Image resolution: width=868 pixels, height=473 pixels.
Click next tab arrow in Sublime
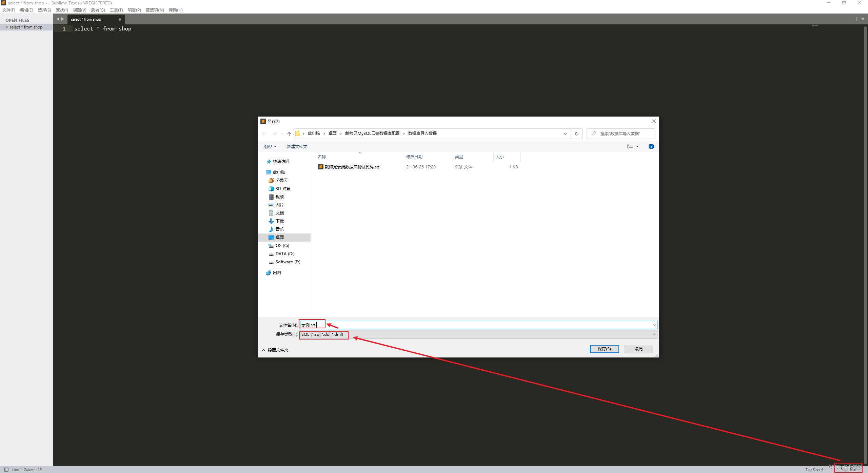[63, 19]
